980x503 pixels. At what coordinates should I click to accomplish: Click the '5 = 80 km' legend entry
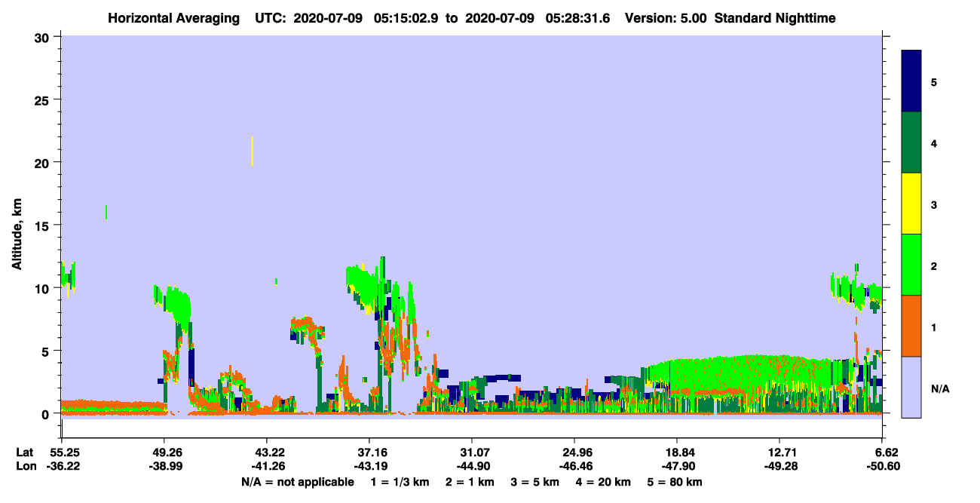[676, 482]
